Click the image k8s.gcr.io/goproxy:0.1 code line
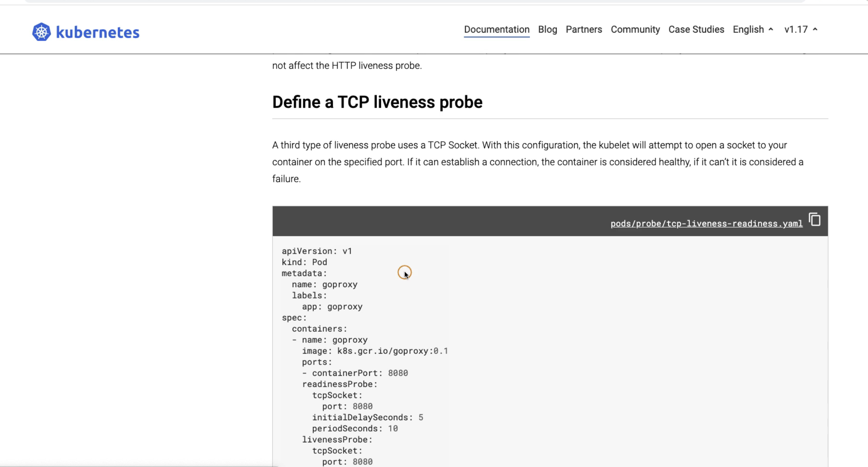Viewport: 868px width, 467px height. (375, 351)
